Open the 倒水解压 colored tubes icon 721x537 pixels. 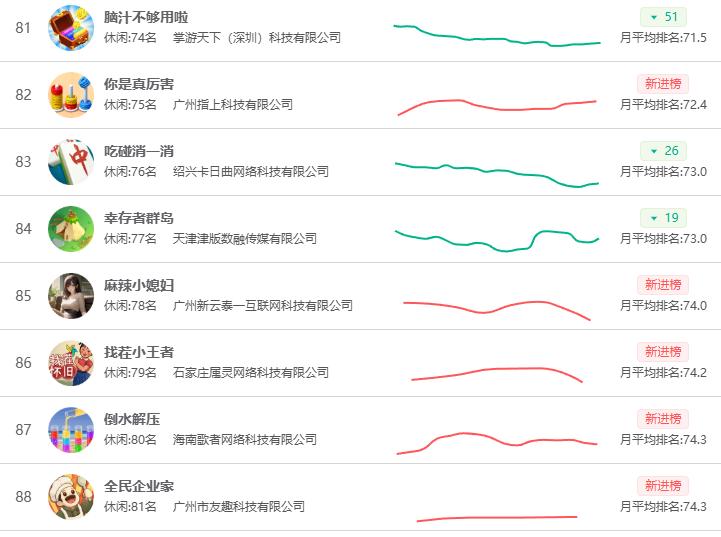coord(71,430)
